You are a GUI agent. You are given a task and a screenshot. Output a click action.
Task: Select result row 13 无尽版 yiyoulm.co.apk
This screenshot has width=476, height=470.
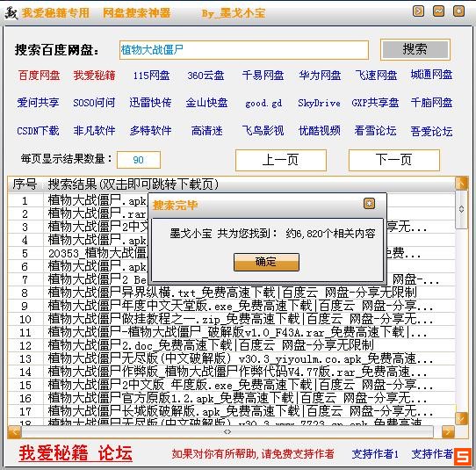(x=231, y=358)
